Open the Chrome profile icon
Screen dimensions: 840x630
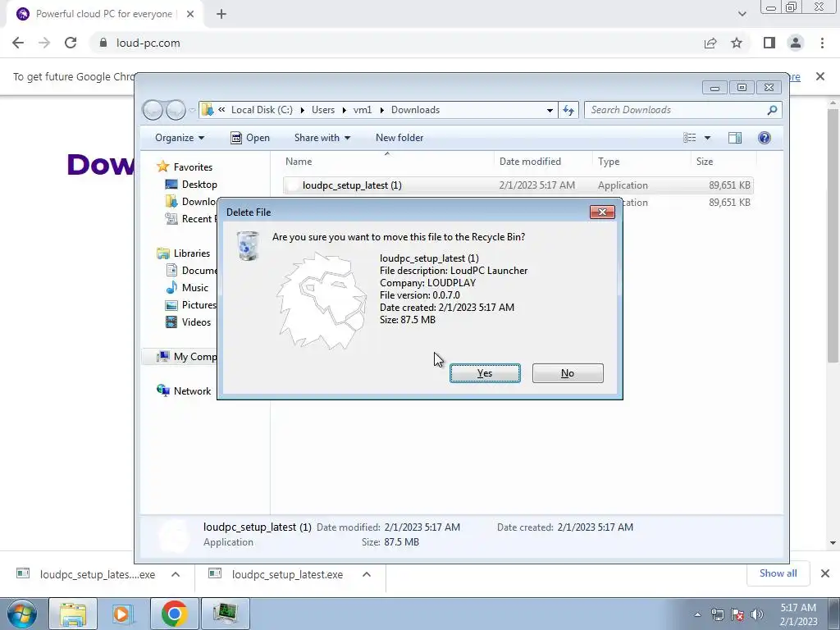pos(796,43)
